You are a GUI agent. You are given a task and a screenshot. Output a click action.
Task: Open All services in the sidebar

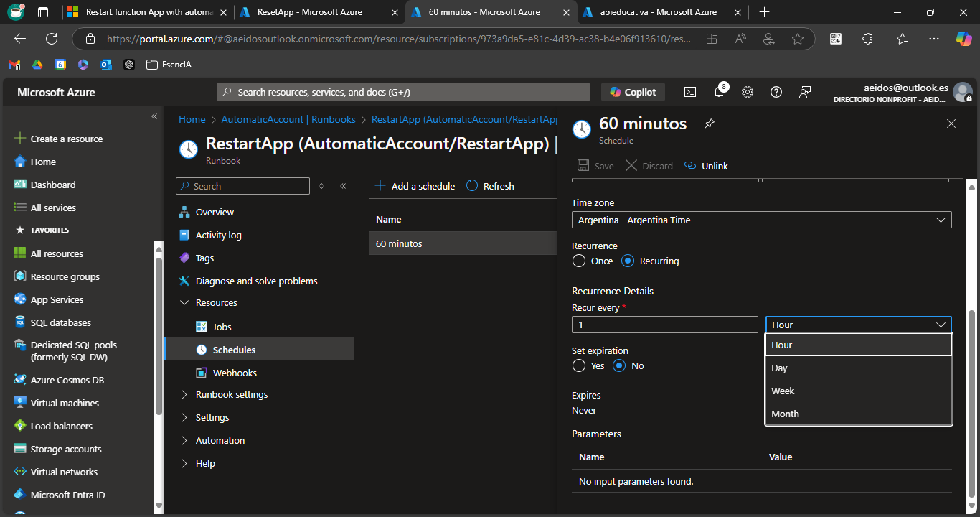pyautogui.click(x=53, y=208)
